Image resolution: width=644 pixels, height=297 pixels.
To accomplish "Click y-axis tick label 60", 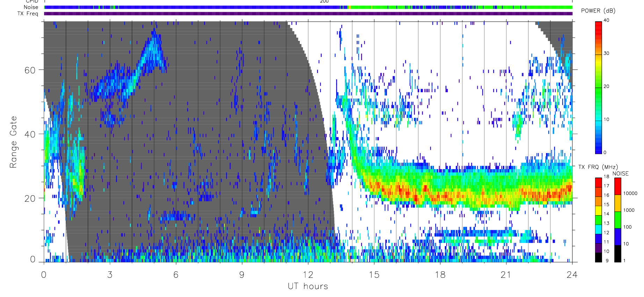I will (x=30, y=70).
